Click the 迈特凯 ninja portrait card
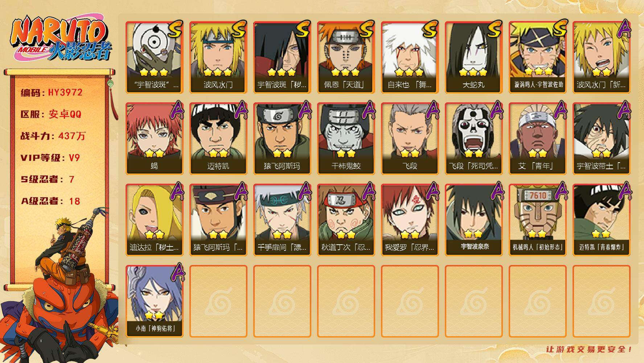This screenshot has width=644, height=363. 218,139
